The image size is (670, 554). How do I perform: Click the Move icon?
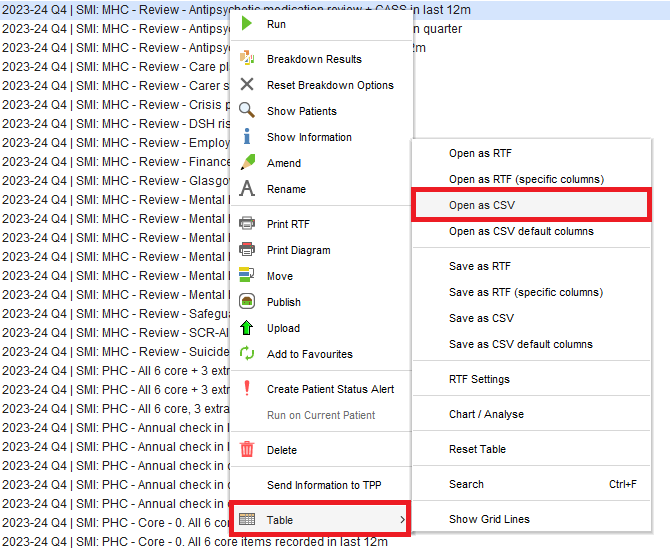point(247,276)
